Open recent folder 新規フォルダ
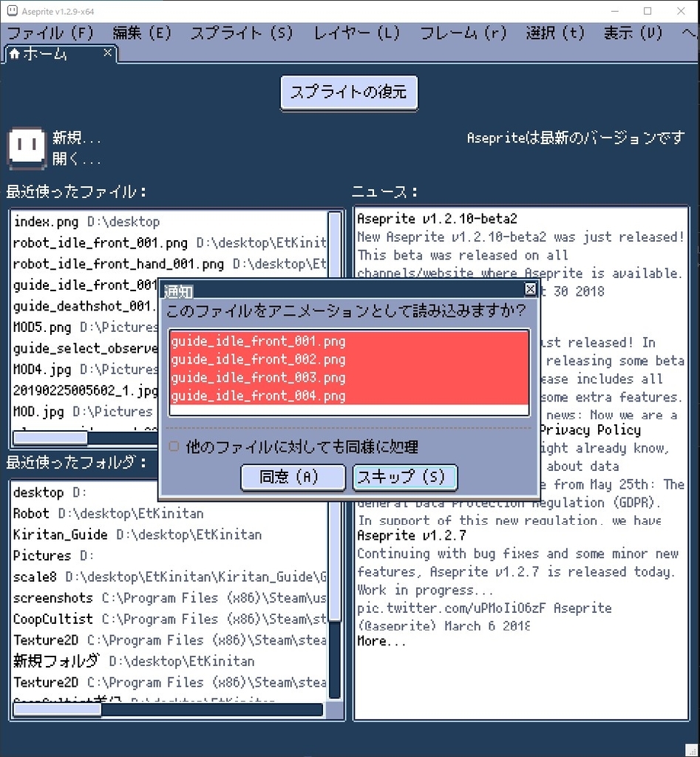Screen dimensions: 700x757 click(x=169, y=662)
